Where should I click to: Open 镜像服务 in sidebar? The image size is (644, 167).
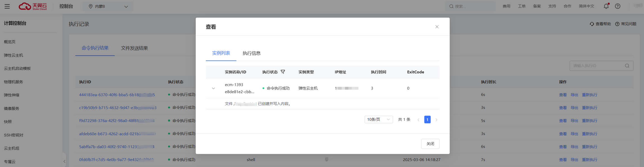tap(11, 108)
